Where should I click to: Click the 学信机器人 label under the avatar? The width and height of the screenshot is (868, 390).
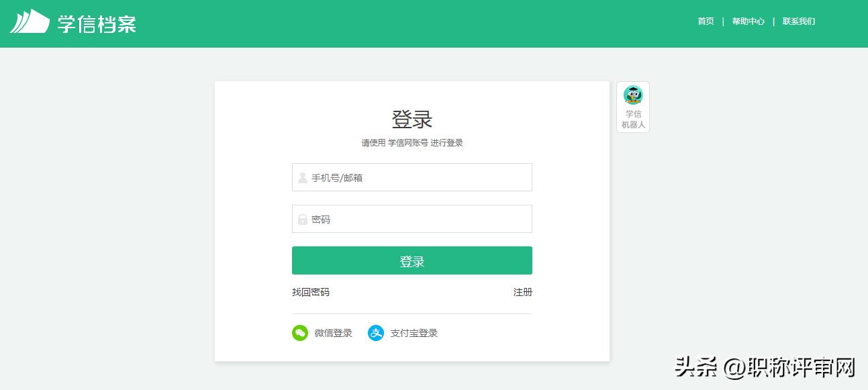pos(632,119)
